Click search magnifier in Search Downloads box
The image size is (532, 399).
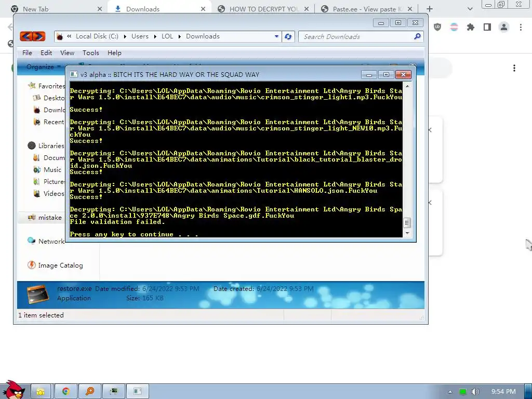pos(417,36)
